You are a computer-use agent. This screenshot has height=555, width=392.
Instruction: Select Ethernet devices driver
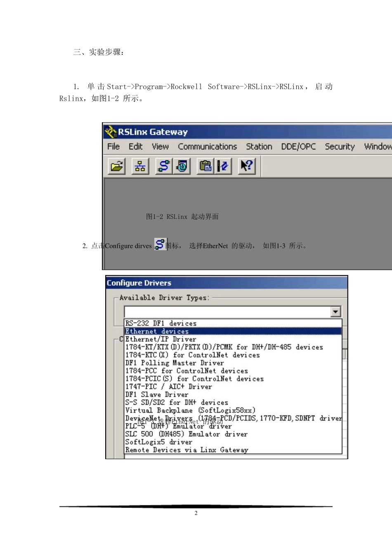[233, 331]
